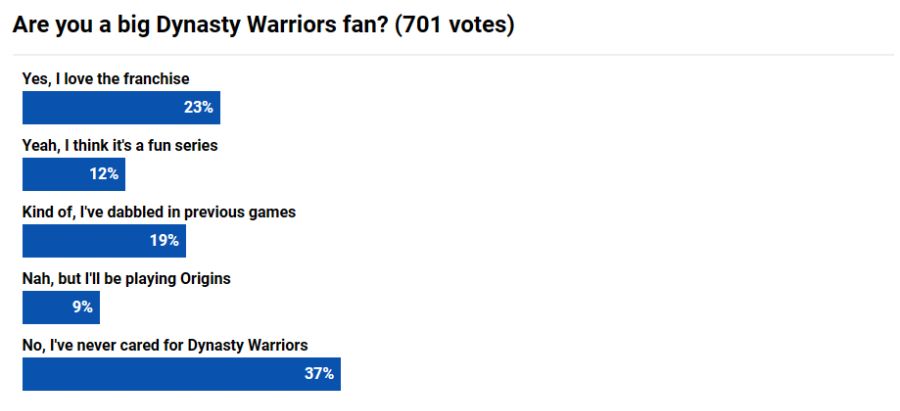Click the 19% percentage label
Image resolution: width=900 pixels, height=411 pixels.
pyautogui.click(x=164, y=241)
